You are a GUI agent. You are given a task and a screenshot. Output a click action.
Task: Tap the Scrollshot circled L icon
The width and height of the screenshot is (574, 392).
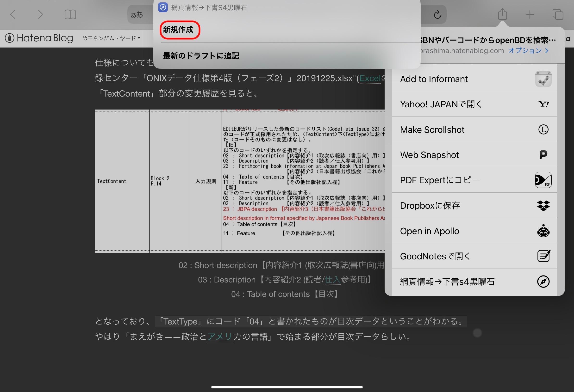(x=543, y=130)
